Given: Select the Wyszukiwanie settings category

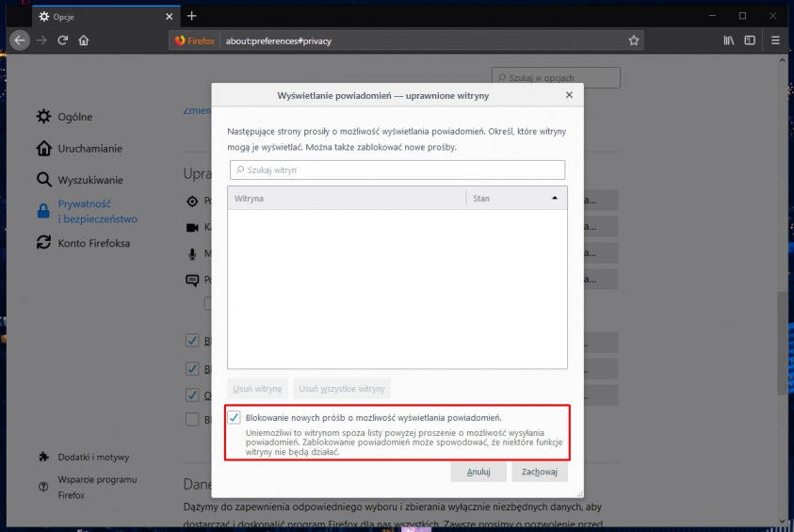Looking at the screenshot, I should tap(79, 180).
